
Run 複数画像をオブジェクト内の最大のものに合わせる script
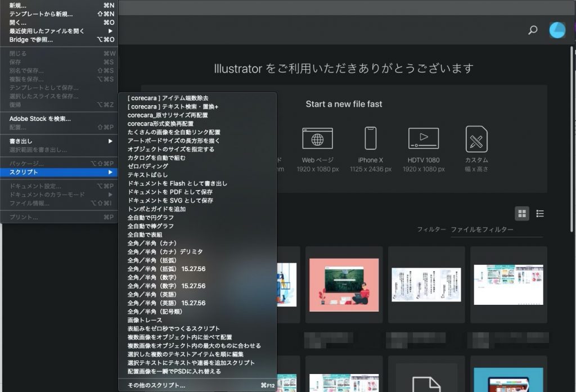(197, 346)
